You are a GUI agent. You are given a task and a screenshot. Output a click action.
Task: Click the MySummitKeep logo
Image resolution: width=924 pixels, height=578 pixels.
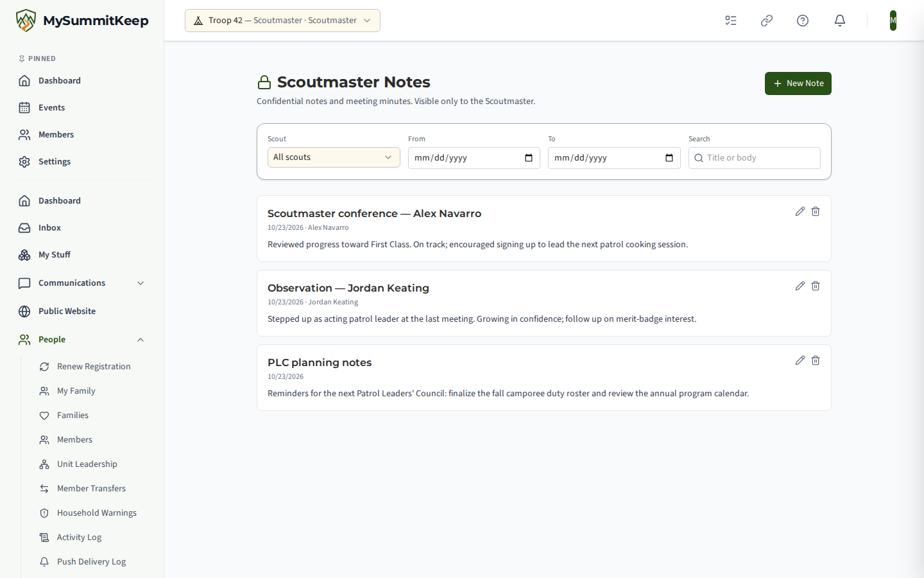82,21
